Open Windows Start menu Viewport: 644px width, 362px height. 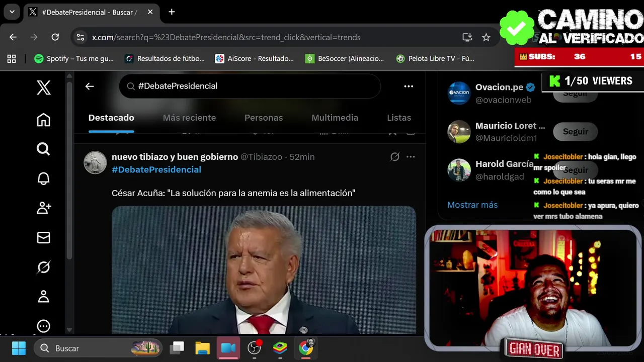point(19,348)
